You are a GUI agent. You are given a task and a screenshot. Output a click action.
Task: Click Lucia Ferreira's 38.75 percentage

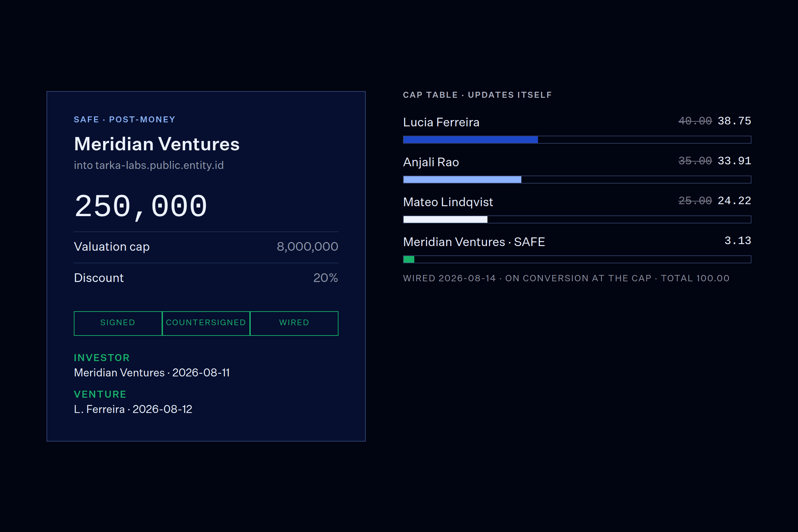pos(734,121)
